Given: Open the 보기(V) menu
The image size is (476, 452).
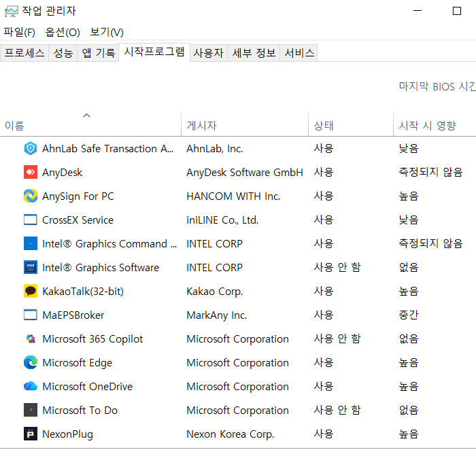Looking at the screenshot, I should click(107, 32).
